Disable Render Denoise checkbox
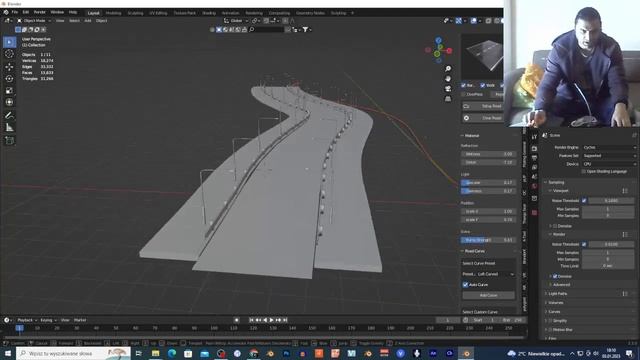Screen dimensions: 640x360 coord(555,276)
